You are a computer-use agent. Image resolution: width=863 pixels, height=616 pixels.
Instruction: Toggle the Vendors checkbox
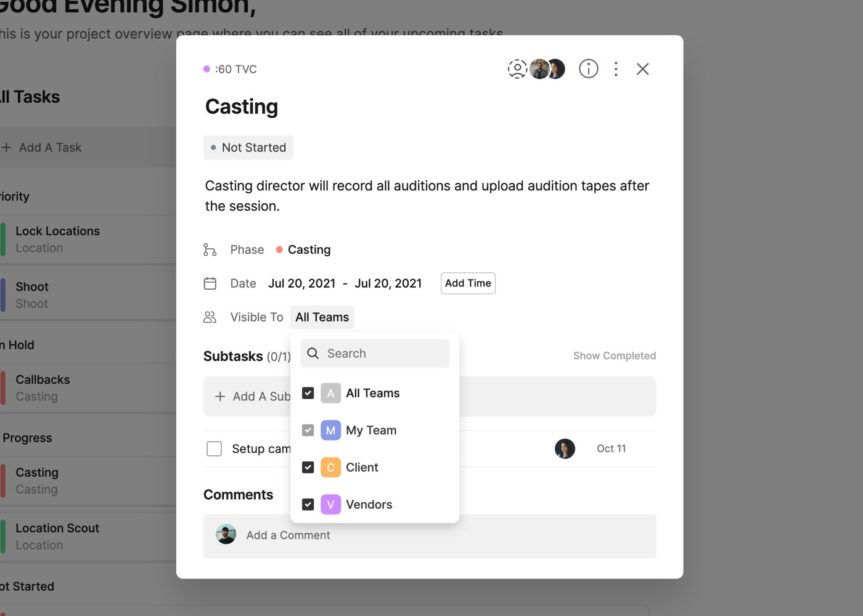(x=308, y=505)
